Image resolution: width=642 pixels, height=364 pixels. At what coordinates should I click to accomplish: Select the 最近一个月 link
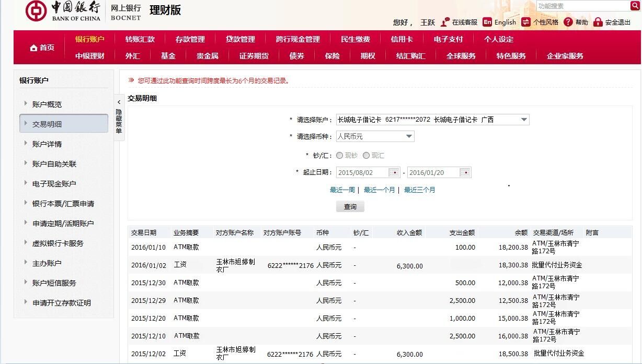tap(379, 190)
